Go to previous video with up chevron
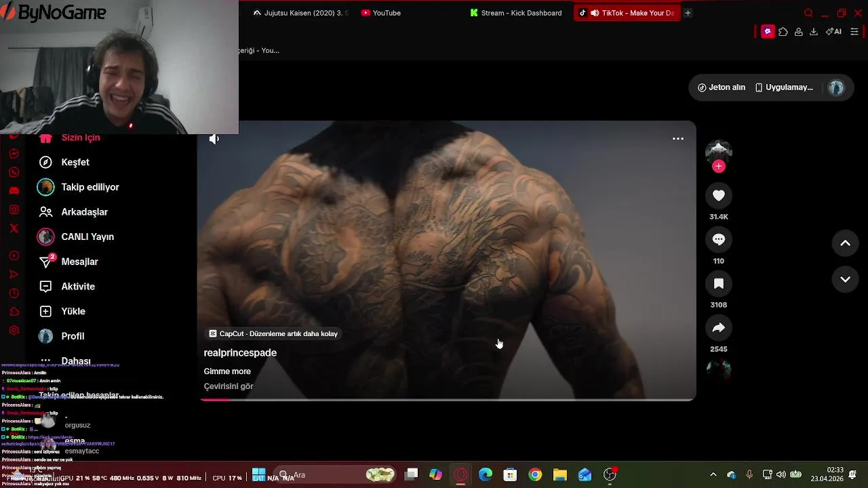Screen dimensions: 868x488 pos(845,243)
